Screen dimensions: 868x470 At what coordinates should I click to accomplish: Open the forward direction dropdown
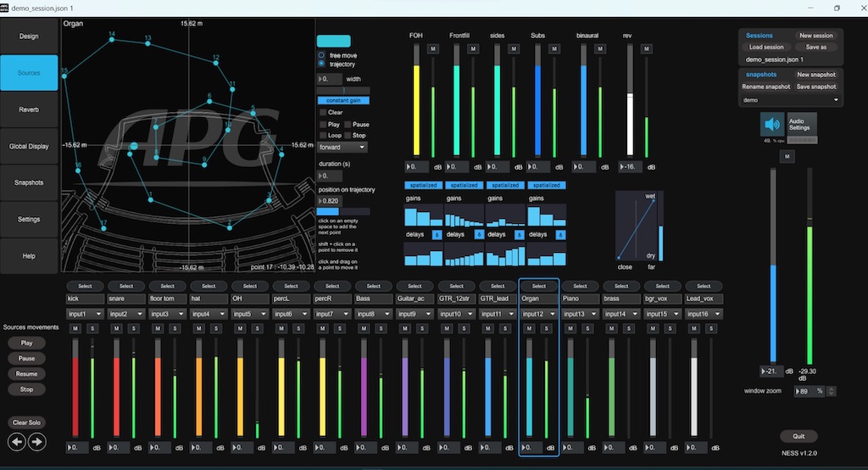pyautogui.click(x=342, y=147)
